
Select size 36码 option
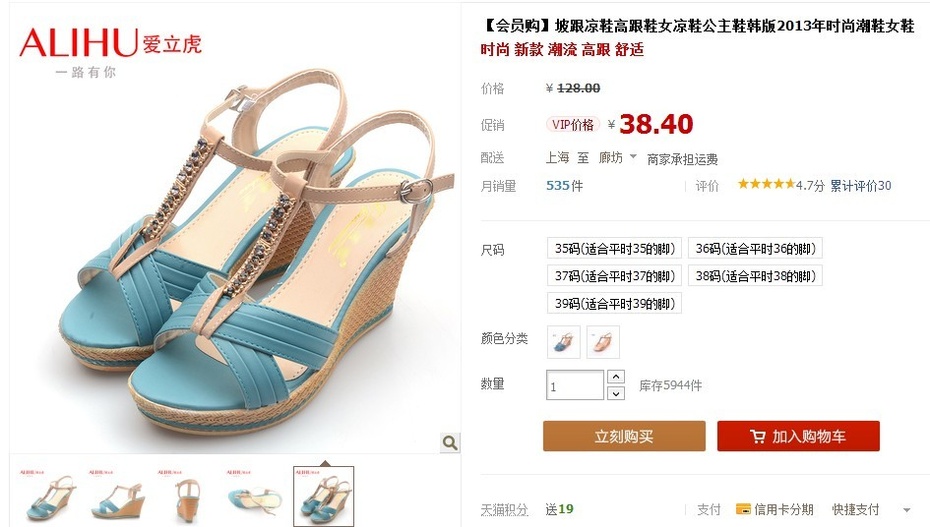coord(755,248)
